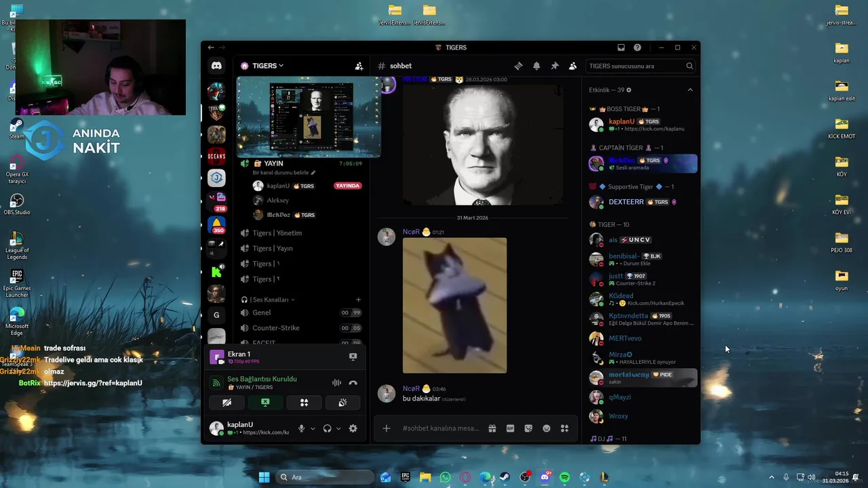Open WhatsApp from the taskbar

click(445, 477)
